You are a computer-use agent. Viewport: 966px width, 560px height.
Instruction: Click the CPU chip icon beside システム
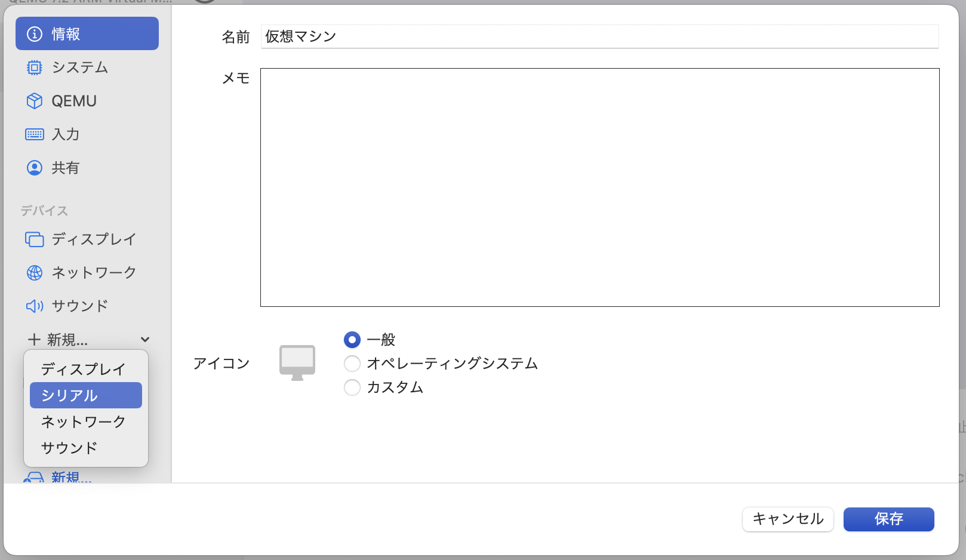pos(35,67)
